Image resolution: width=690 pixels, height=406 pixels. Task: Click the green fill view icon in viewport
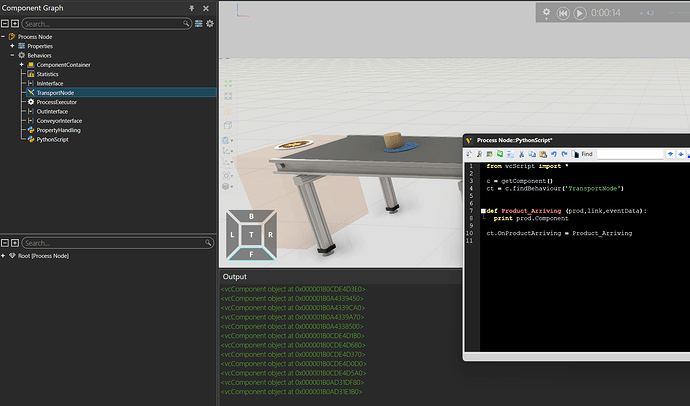coord(228,83)
